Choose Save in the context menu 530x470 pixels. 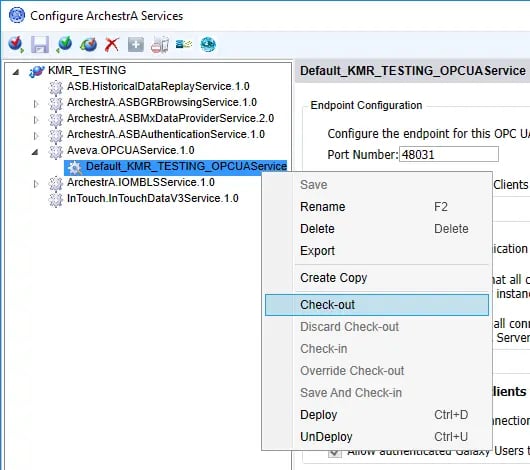tap(377, 185)
